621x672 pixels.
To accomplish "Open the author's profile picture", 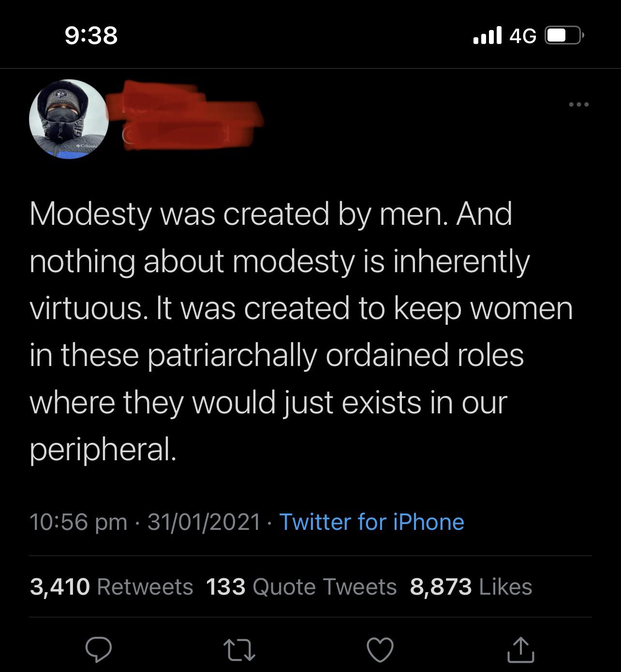I will click(x=69, y=119).
